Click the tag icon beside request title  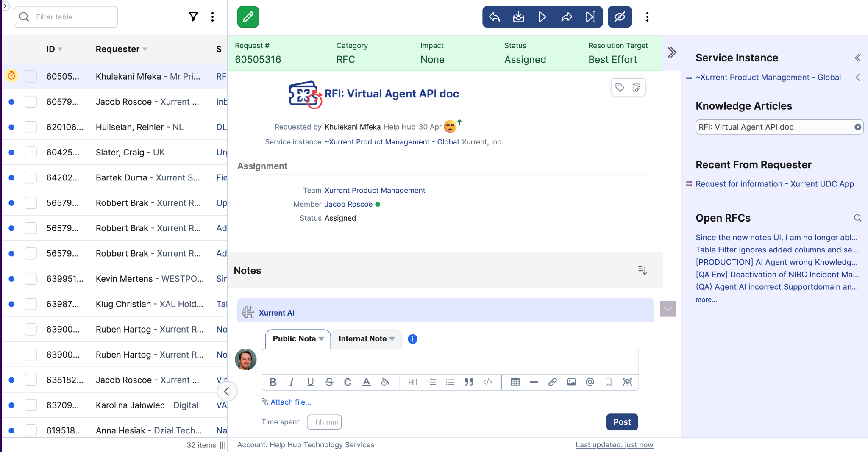(x=620, y=87)
